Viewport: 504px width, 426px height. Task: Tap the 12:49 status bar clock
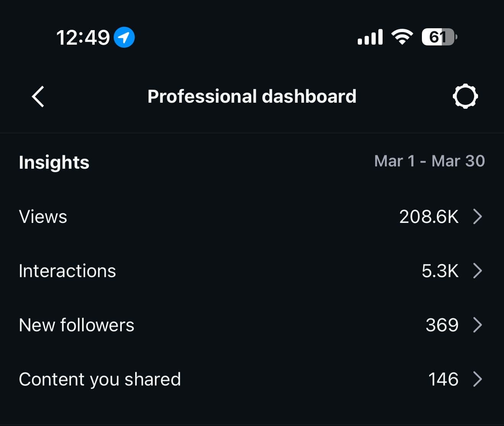coord(83,37)
